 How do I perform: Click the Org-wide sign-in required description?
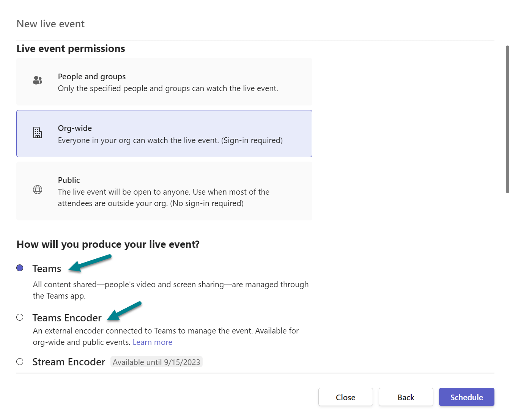pyautogui.click(x=170, y=140)
